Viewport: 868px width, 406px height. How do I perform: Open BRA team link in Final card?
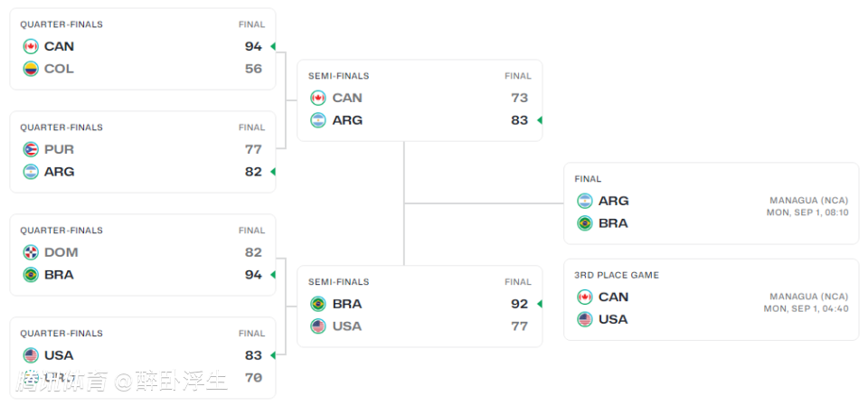(x=613, y=223)
